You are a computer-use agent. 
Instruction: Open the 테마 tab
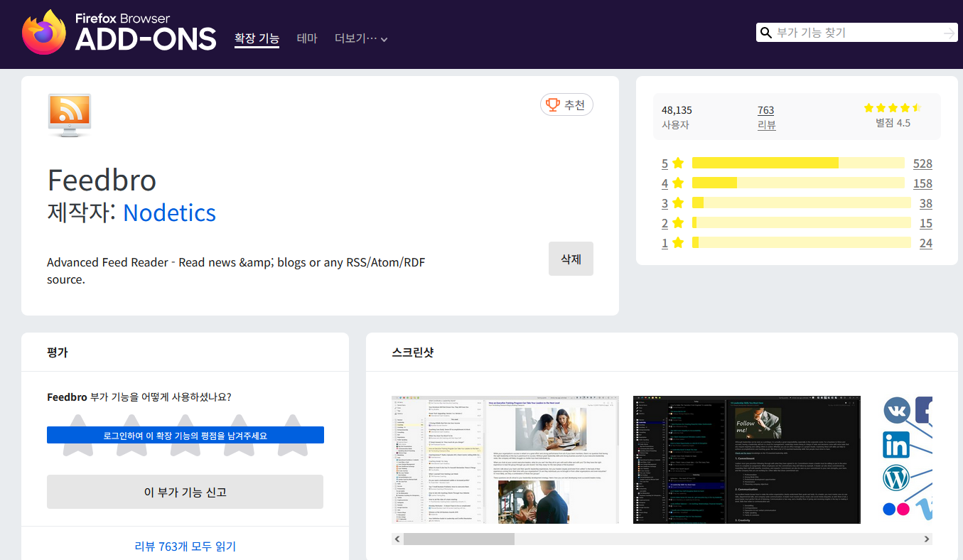pyautogui.click(x=307, y=39)
